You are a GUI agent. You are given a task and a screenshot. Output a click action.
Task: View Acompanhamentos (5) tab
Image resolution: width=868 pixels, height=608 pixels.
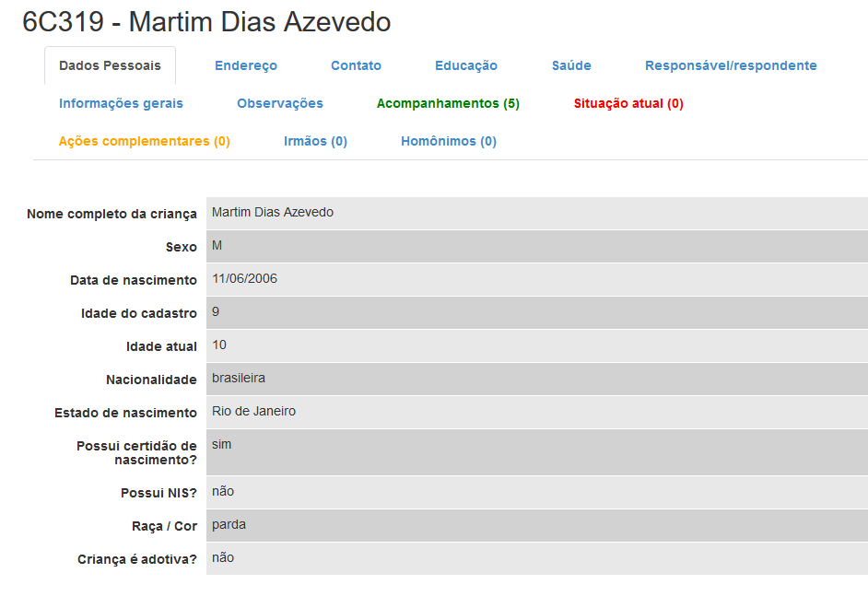[x=448, y=103]
